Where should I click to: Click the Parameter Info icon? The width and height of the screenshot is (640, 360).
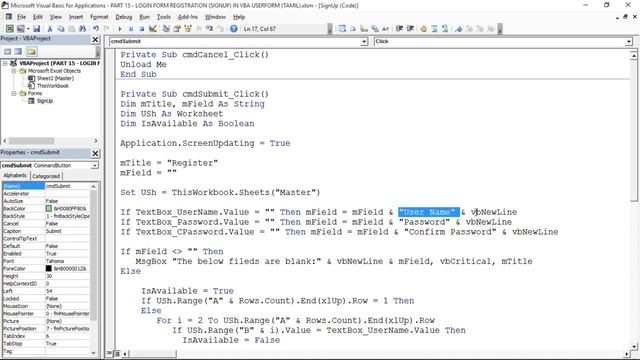(375, 29)
